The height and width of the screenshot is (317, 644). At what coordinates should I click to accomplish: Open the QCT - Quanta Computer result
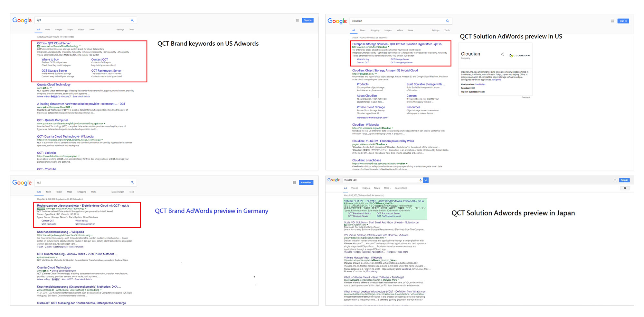click(52, 120)
